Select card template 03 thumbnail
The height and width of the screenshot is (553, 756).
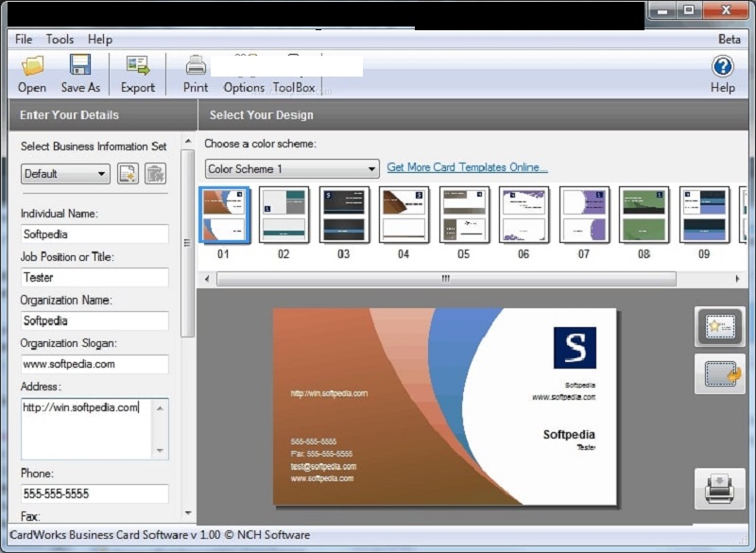344,215
